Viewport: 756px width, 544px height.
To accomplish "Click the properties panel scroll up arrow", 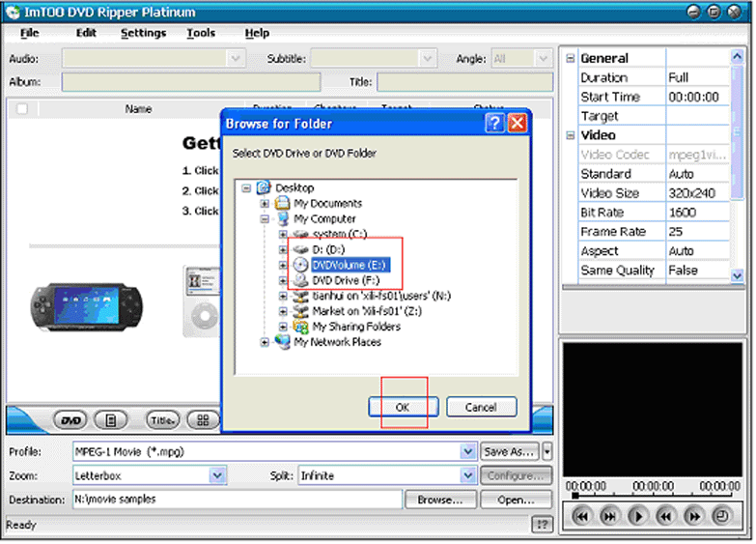I will [x=739, y=56].
